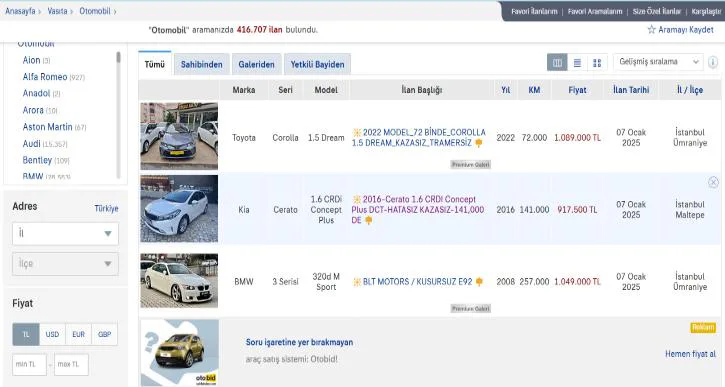Screen dimensions: 725x387
Task: Open the İlçe district dropdown
Action: (x=65, y=264)
